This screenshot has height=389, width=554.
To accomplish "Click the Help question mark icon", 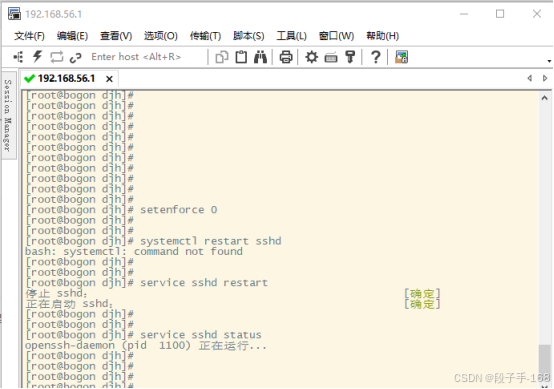I will (376, 57).
